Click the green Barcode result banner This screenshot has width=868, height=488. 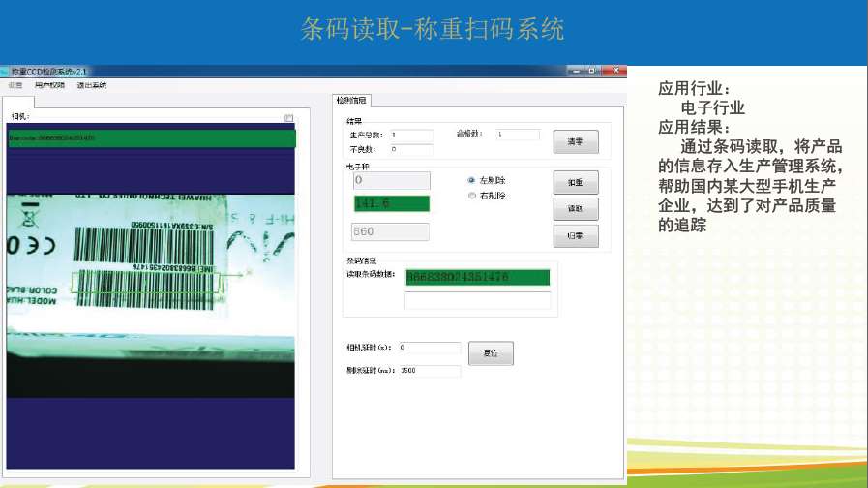152,137
